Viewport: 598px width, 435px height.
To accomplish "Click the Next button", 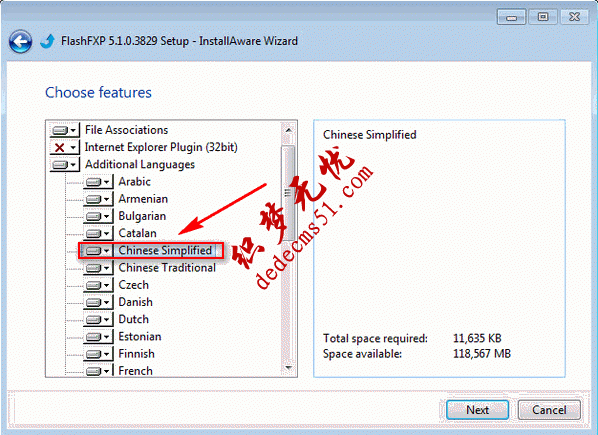I will 477,410.
